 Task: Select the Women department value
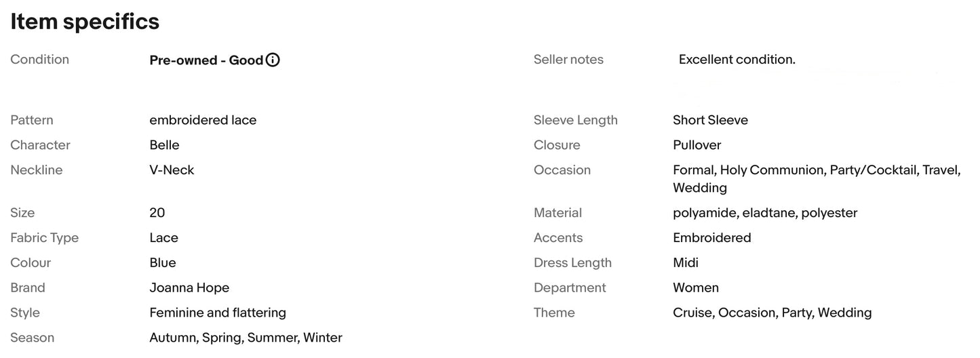click(x=696, y=287)
